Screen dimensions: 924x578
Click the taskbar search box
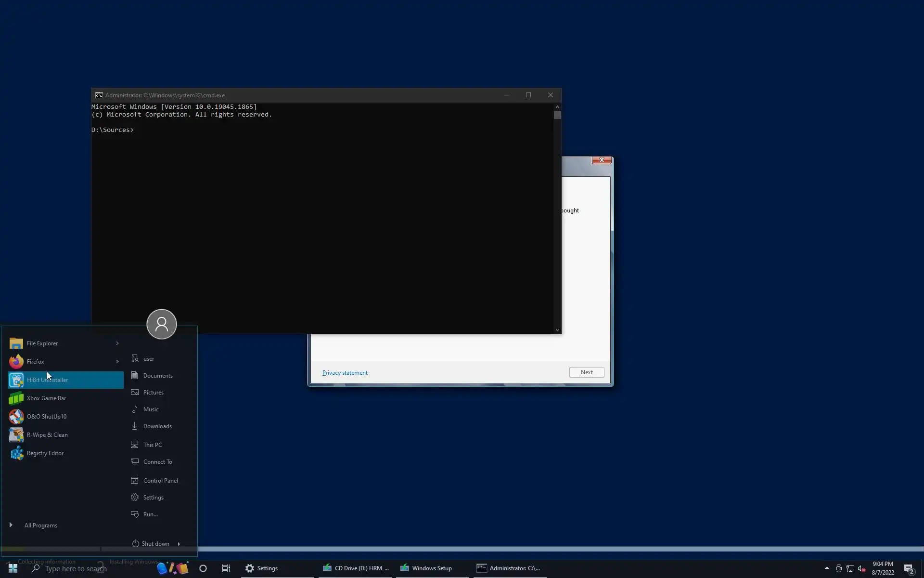click(76, 568)
